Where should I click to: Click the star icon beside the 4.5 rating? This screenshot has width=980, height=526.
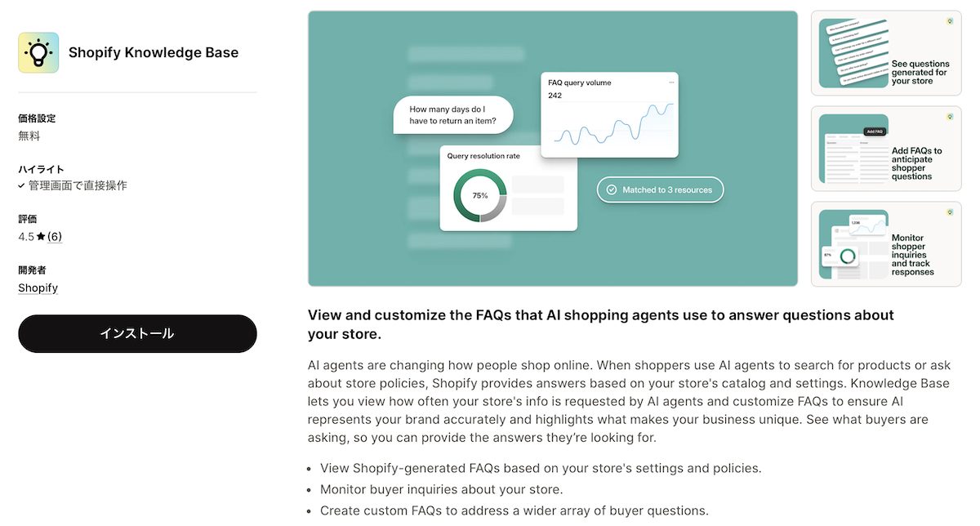pyautogui.click(x=41, y=237)
